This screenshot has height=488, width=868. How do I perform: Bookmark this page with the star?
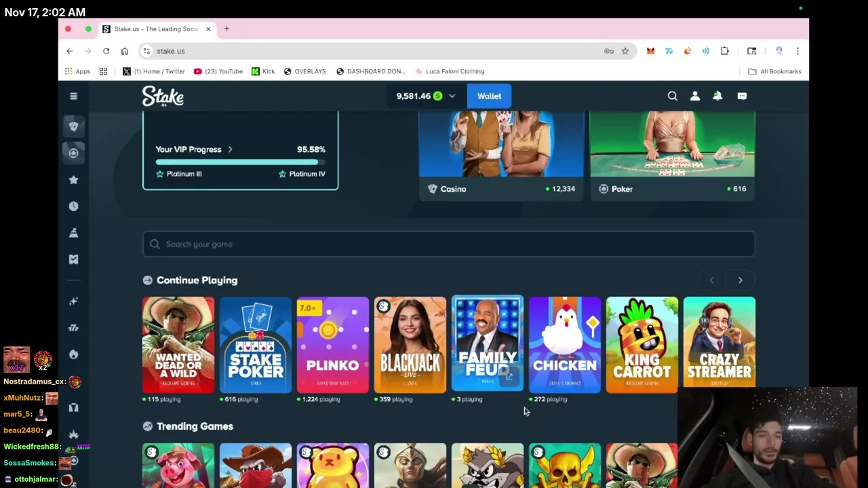[x=625, y=51]
